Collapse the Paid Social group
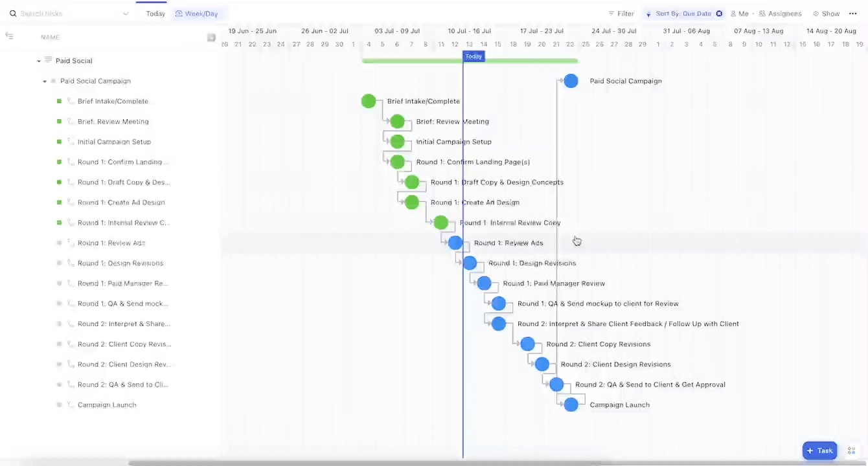This screenshot has width=868, height=466. 39,60
